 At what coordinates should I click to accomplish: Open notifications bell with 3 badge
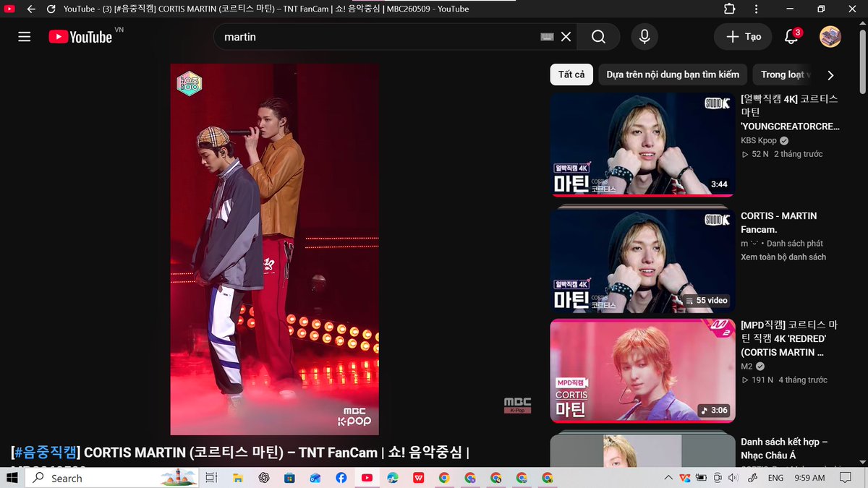point(792,37)
